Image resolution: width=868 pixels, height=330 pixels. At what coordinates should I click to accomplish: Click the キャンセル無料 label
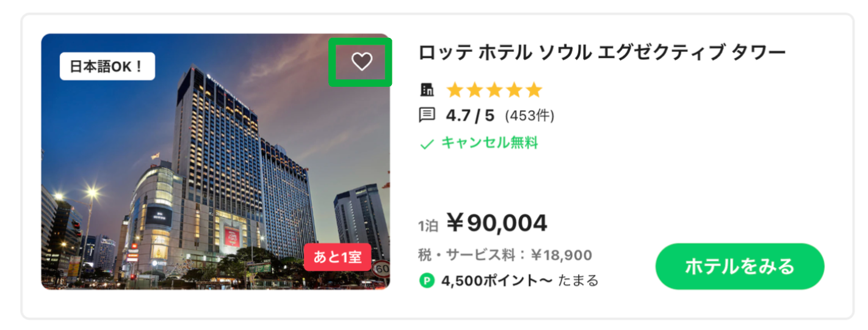click(x=490, y=144)
